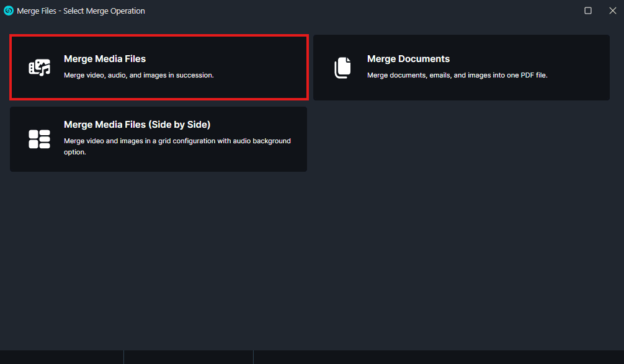Click the grid layout Side by Side icon
The image size is (624, 364).
coord(40,139)
